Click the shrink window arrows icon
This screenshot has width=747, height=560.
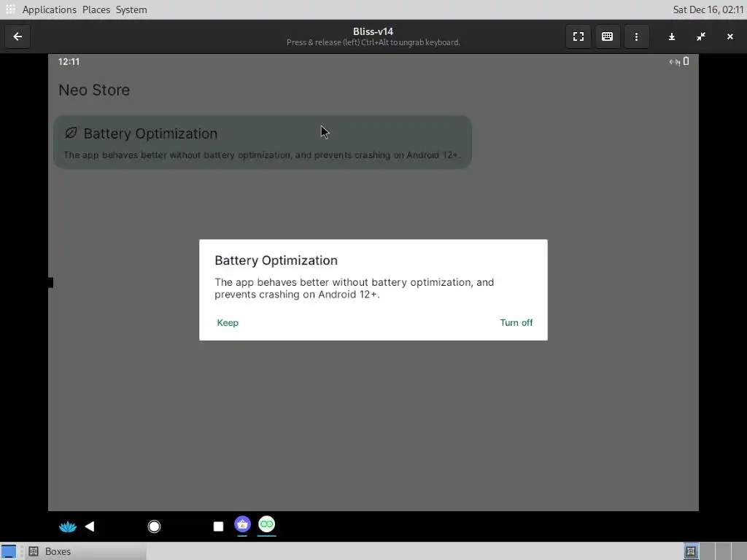point(701,36)
